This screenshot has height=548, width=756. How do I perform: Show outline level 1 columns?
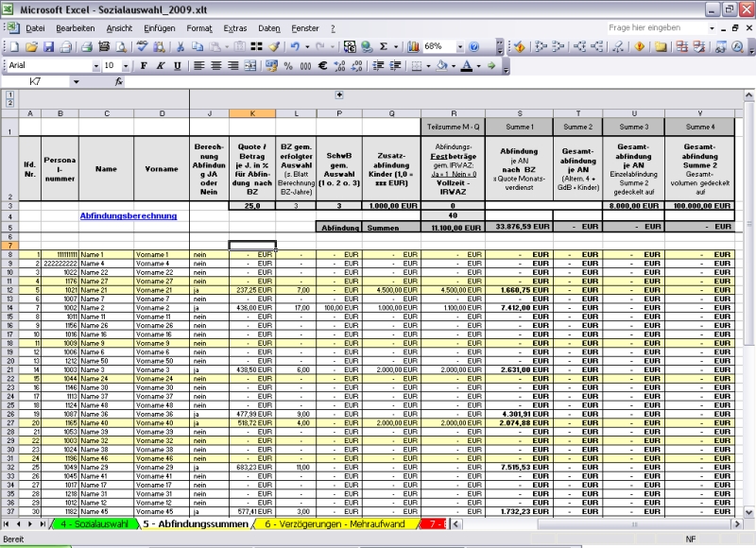[x=9, y=94]
